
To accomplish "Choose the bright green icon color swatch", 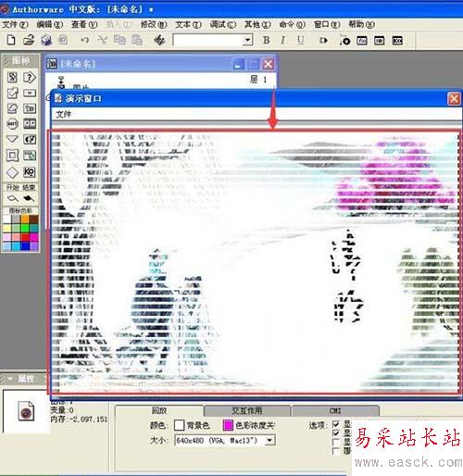I will [25, 228].
